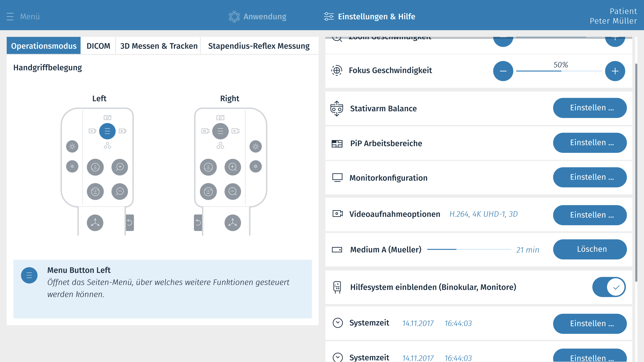Click the right handle focus-up button
This screenshot has height=362, width=644.
pos(208,167)
